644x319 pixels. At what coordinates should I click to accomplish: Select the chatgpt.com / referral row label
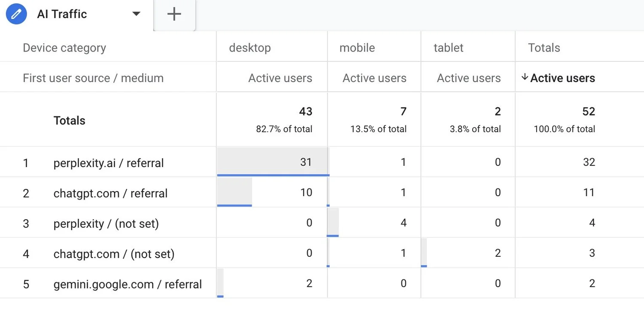click(x=110, y=193)
